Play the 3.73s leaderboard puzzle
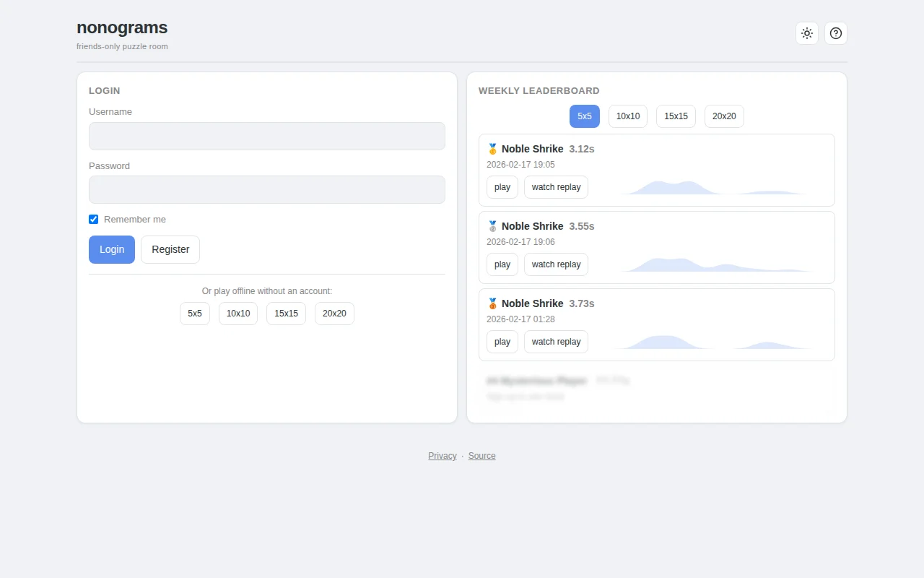The width and height of the screenshot is (924, 578). tap(502, 342)
